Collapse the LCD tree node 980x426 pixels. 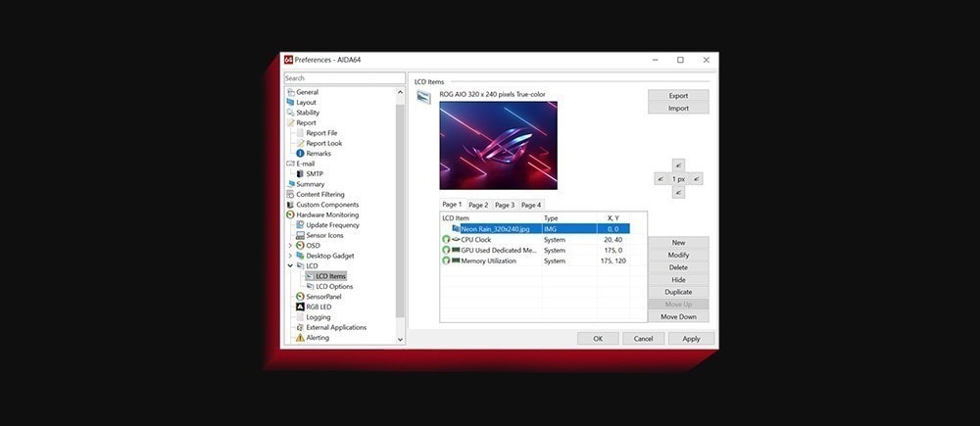point(290,265)
